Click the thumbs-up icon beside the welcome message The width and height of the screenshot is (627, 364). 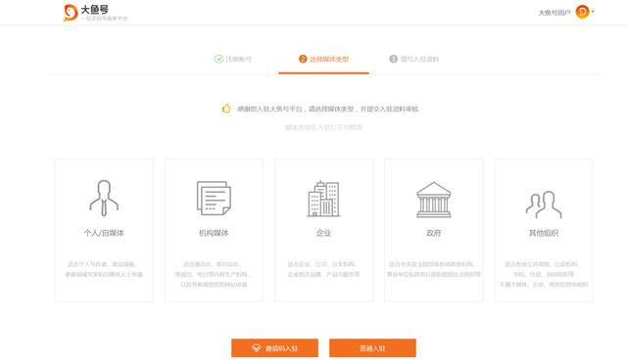tap(226, 109)
